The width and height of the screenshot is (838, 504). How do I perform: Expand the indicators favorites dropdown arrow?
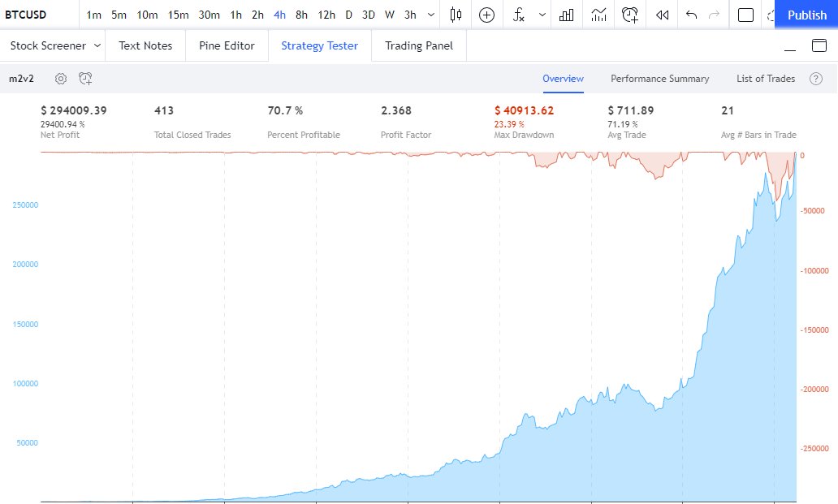point(542,15)
